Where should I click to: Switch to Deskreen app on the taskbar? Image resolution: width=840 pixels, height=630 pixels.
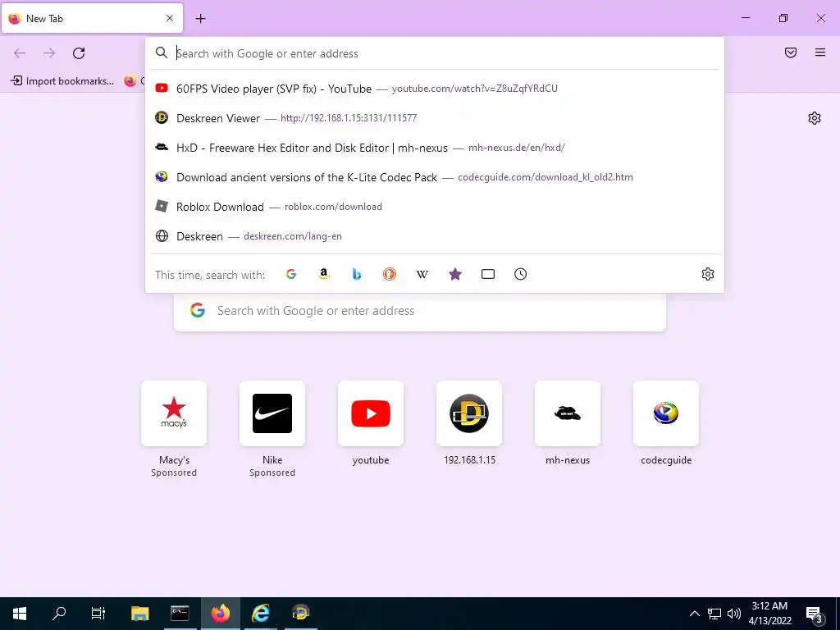pyautogui.click(x=300, y=614)
